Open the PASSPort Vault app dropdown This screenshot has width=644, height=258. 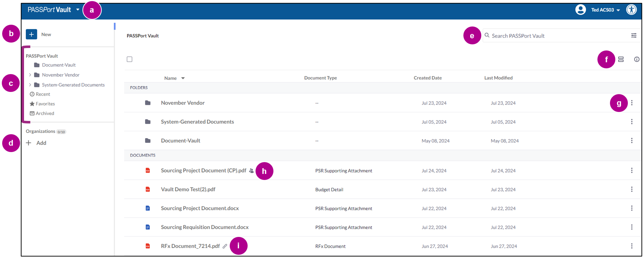tap(77, 10)
